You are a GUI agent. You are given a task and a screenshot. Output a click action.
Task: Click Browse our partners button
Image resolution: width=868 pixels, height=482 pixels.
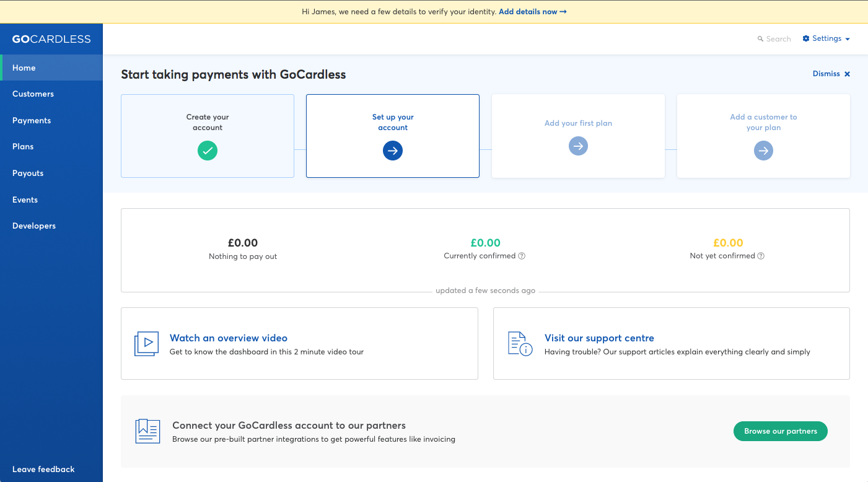click(781, 431)
